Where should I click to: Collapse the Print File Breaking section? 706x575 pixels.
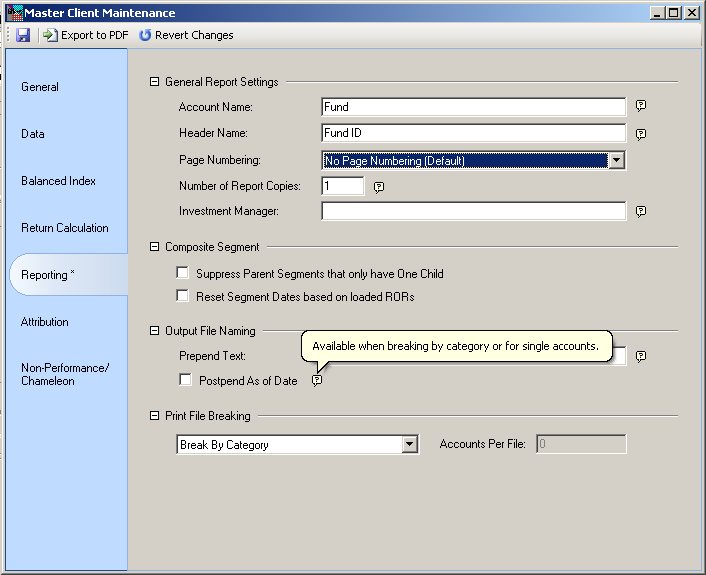point(155,416)
